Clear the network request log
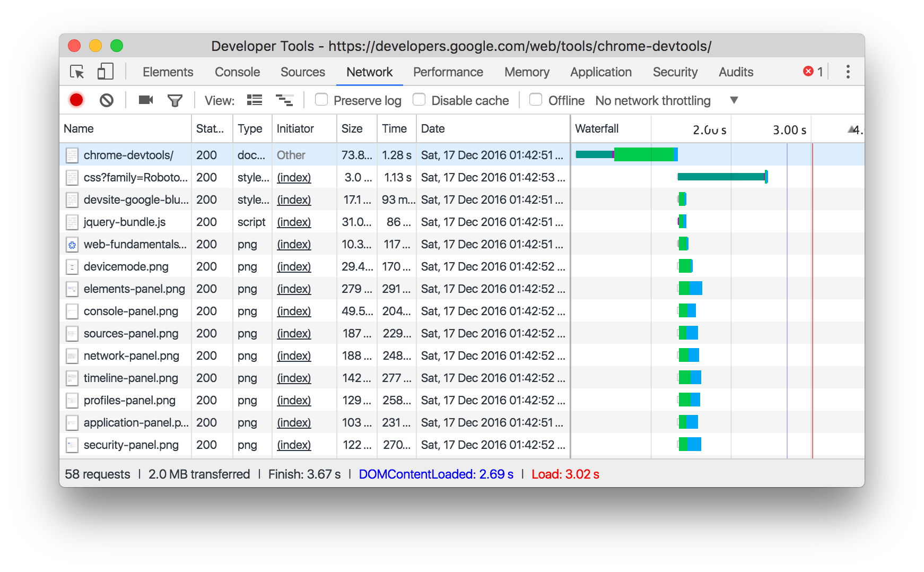This screenshot has width=924, height=572. pos(106,100)
